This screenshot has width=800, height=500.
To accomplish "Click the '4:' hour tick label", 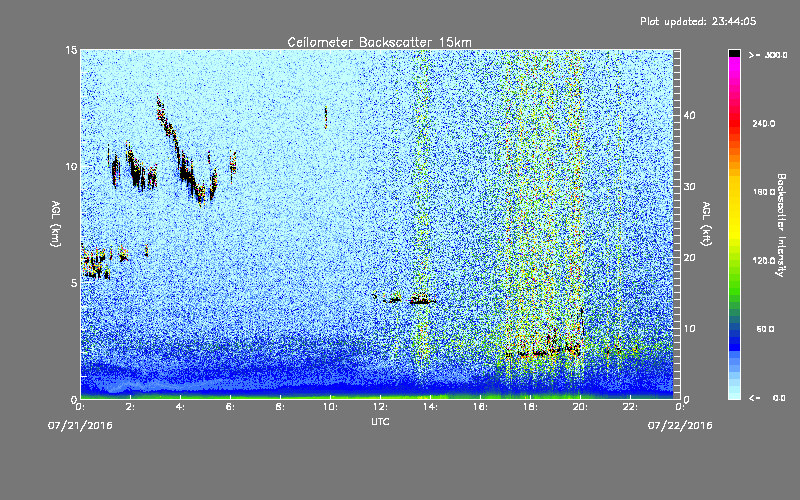I will (181, 407).
